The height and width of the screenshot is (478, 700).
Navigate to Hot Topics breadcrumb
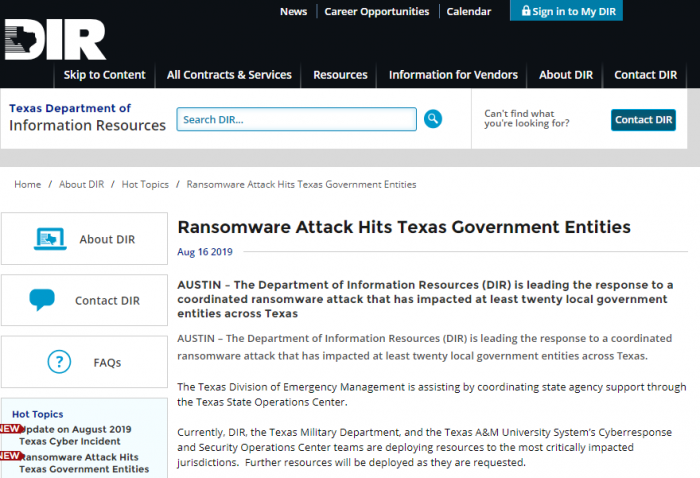point(145,185)
